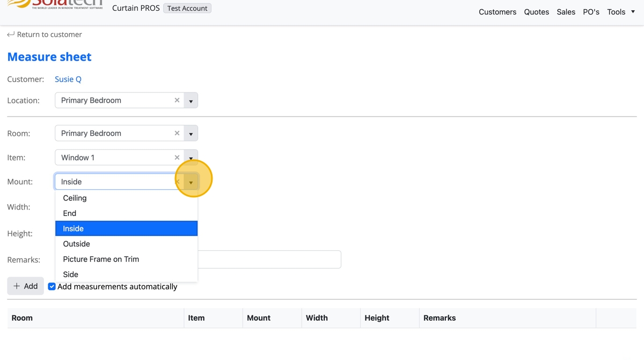Clear the Location field with the X icon
The width and height of the screenshot is (644, 360).
177,100
